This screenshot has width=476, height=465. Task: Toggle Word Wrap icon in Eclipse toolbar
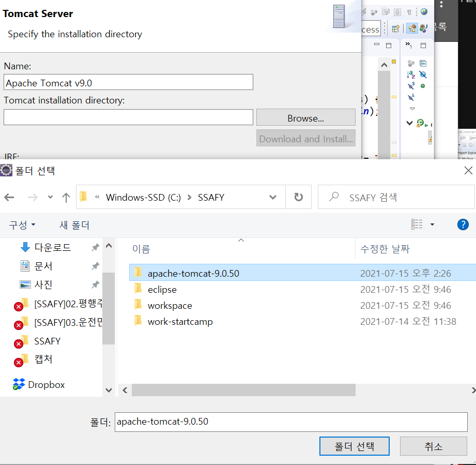[386, 12]
